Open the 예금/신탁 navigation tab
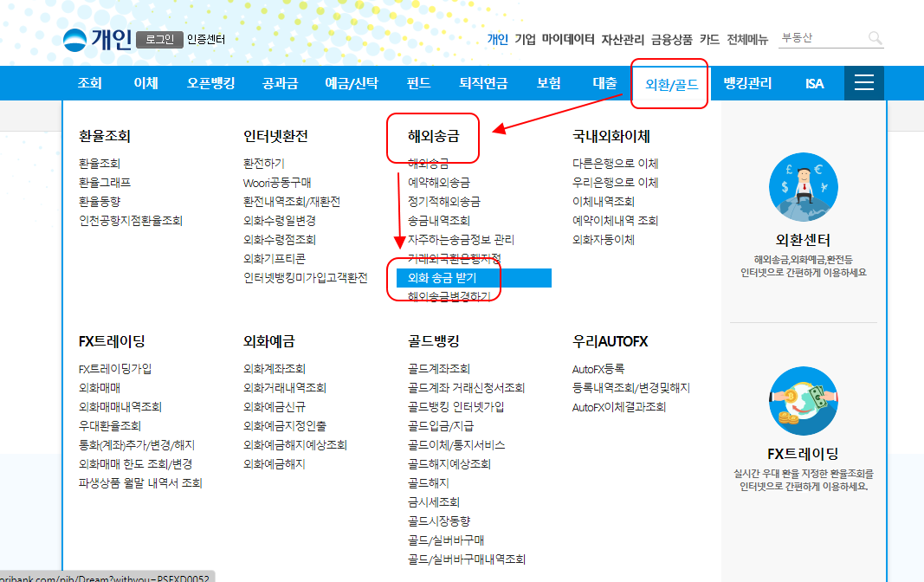The image size is (924, 582). (352, 83)
